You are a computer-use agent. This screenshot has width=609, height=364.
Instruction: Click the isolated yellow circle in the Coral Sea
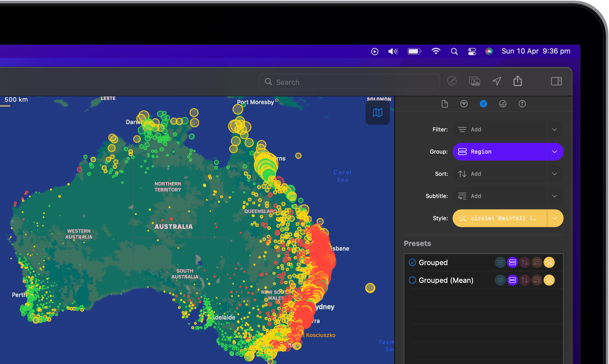click(298, 156)
